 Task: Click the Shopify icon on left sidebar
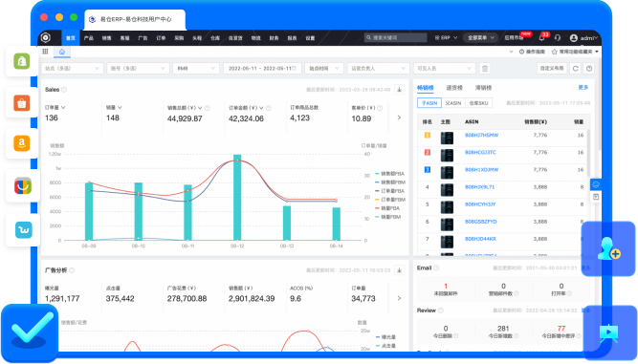(x=22, y=61)
